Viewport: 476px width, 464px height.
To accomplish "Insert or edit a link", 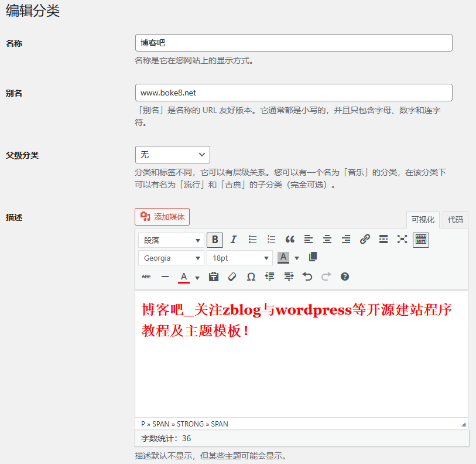I will point(365,240).
